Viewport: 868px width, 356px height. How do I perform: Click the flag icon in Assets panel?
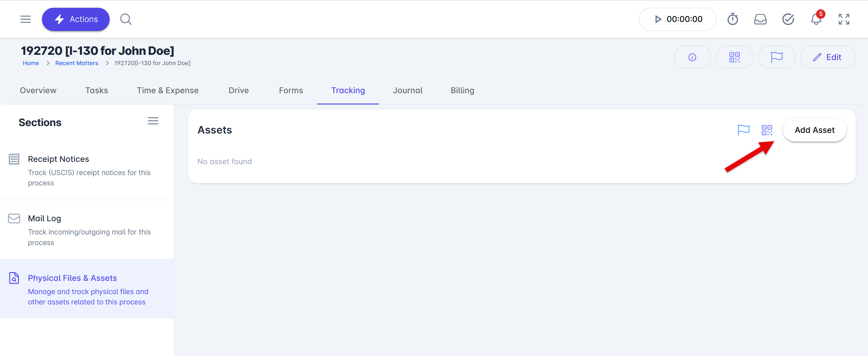click(743, 130)
